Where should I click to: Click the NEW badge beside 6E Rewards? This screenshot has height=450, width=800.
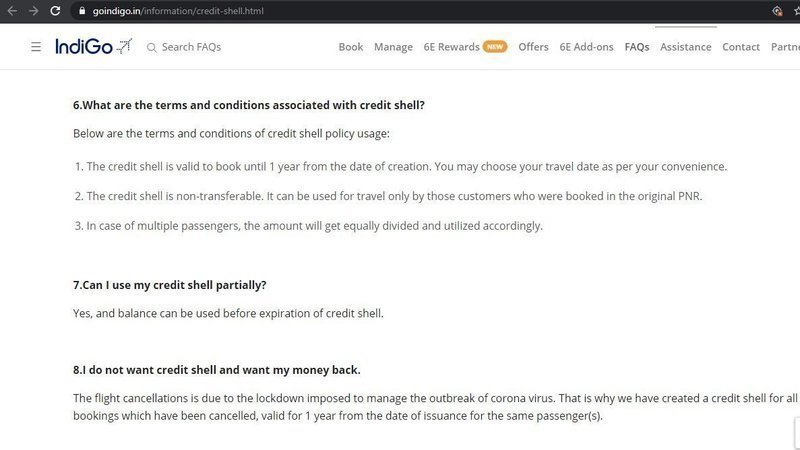(495, 46)
